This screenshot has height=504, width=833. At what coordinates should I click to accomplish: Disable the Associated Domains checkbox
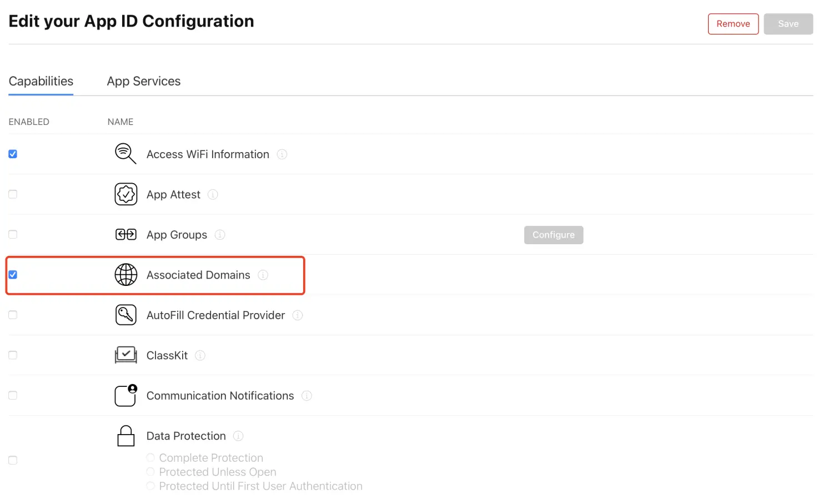[x=13, y=275]
